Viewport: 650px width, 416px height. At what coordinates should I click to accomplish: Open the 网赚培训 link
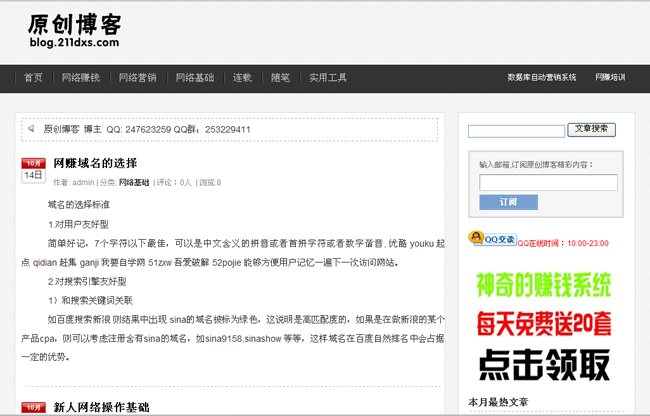[610, 77]
